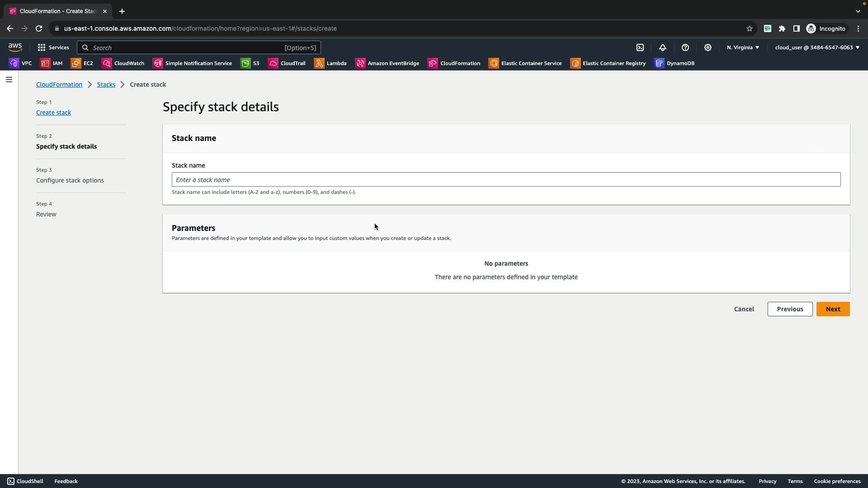
Task: Open the browser tab list chevron
Action: point(858,11)
